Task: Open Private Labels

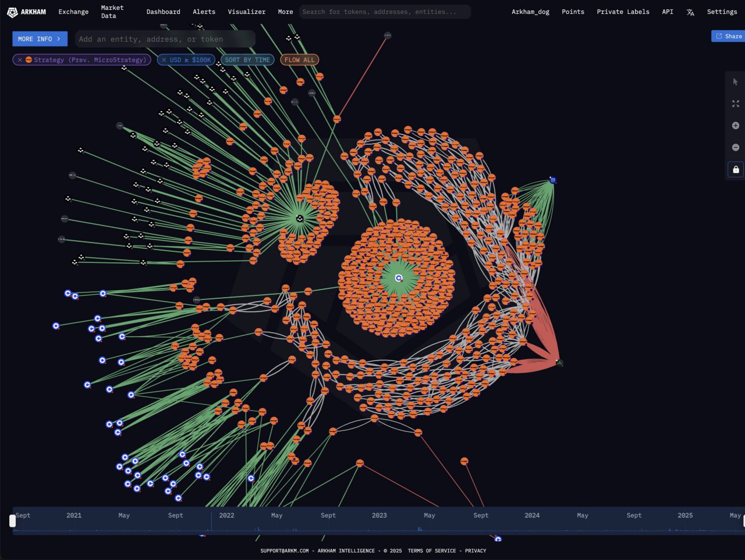Action: [x=623, y=12]
